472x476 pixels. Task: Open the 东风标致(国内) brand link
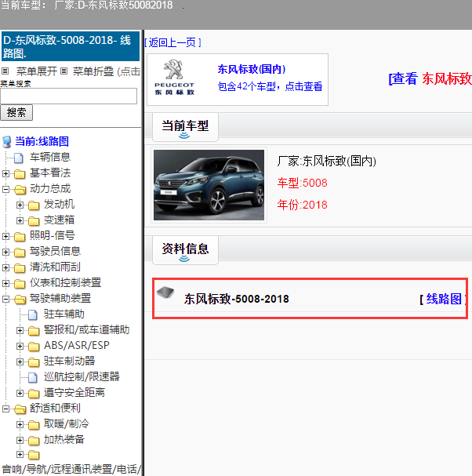pyautogui.click(x=252, y=69)
